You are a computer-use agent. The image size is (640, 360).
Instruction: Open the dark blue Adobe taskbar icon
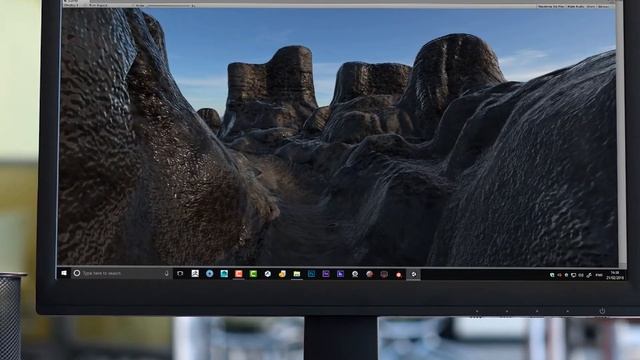point(311,274)
